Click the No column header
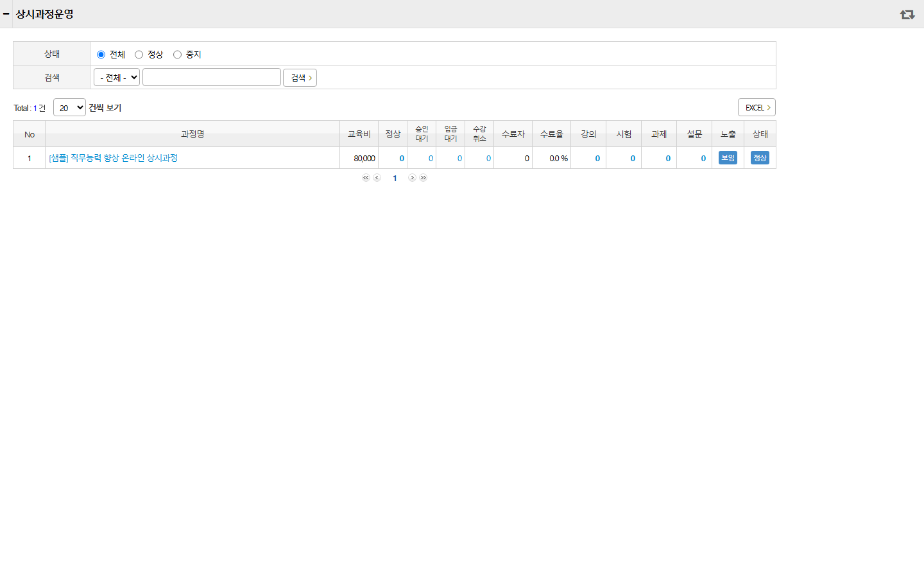This screenshot has width=924, height=578. (x=30, y=134)
